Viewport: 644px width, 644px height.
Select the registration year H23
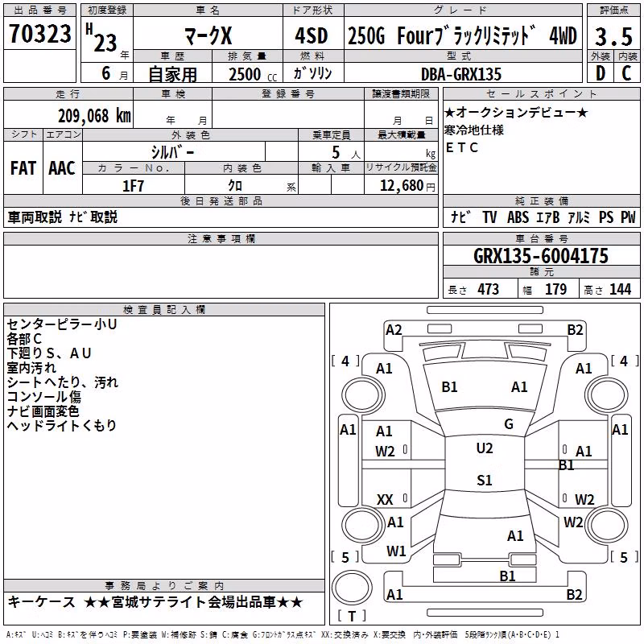tap(101, 38)
